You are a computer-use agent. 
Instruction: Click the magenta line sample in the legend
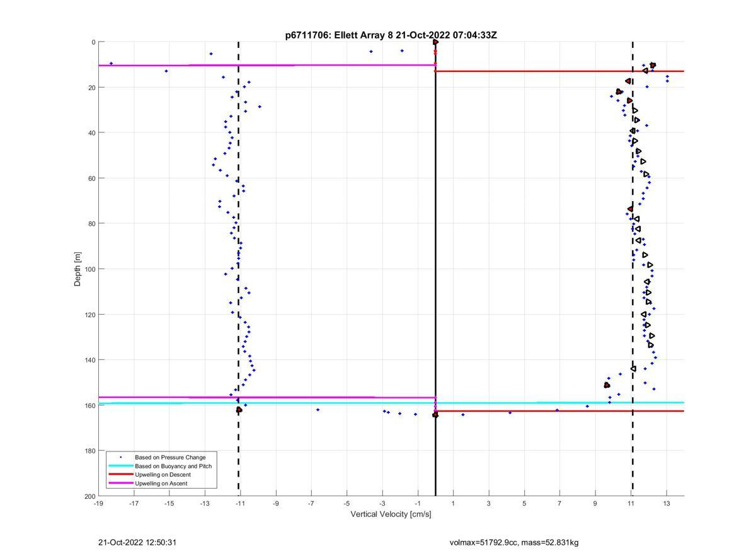(x=120, y=484)
